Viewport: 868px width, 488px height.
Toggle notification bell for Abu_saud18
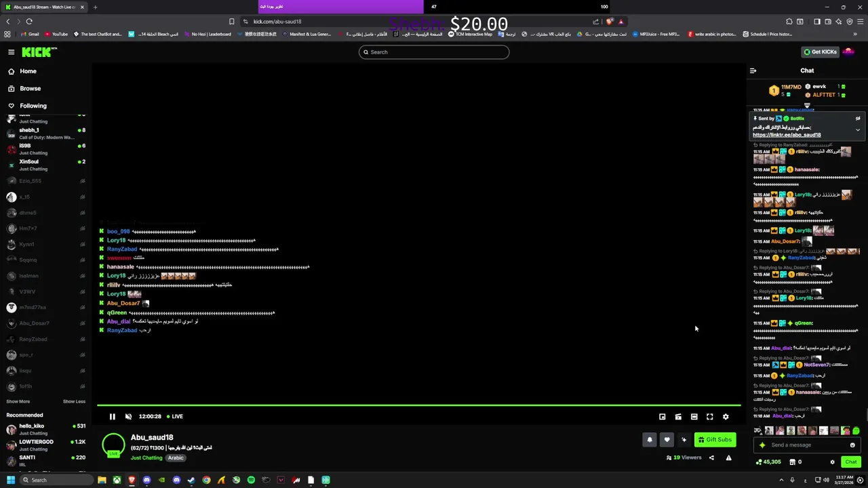[x=650, y=440]
